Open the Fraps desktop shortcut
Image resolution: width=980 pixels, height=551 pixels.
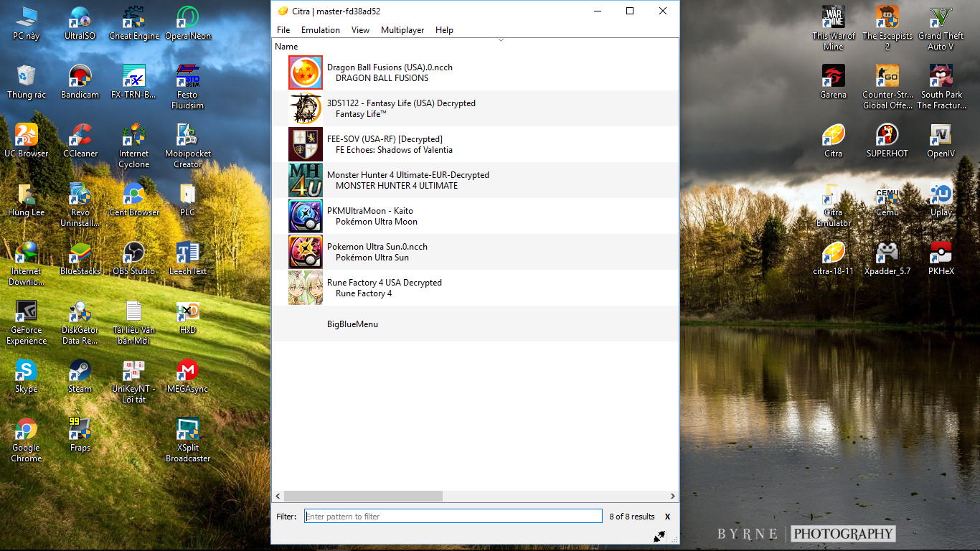[x=80, y=435]
